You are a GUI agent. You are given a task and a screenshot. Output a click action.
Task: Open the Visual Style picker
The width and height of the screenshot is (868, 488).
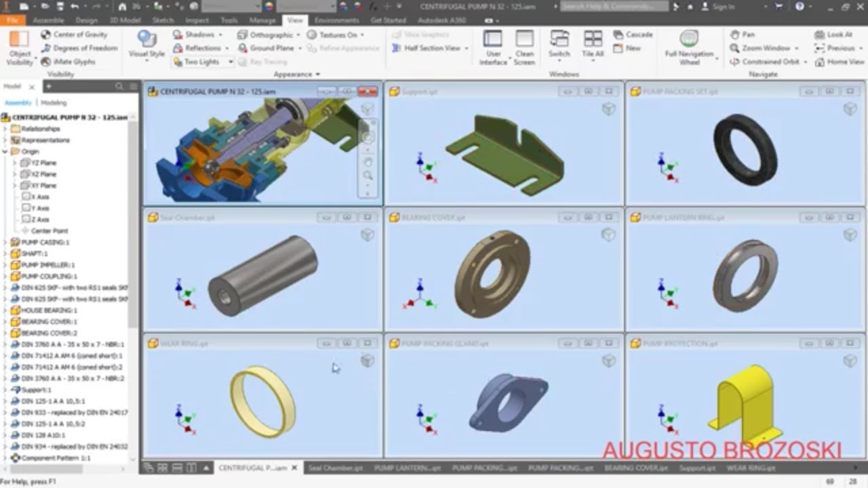tap(146, 45)
